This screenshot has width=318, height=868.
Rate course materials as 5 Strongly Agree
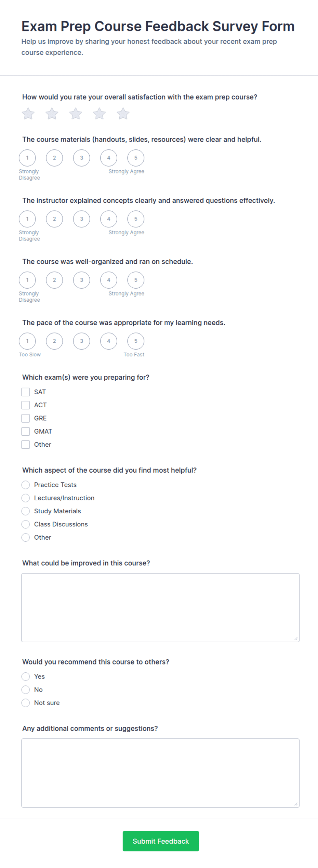click(x=136, y=158)
